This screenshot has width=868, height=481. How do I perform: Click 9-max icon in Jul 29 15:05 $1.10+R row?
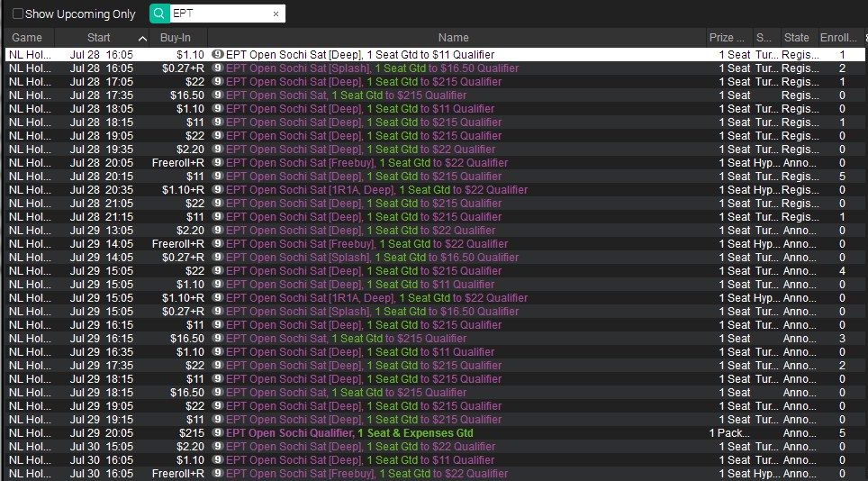pyautogui.click(x=218, y=298)
